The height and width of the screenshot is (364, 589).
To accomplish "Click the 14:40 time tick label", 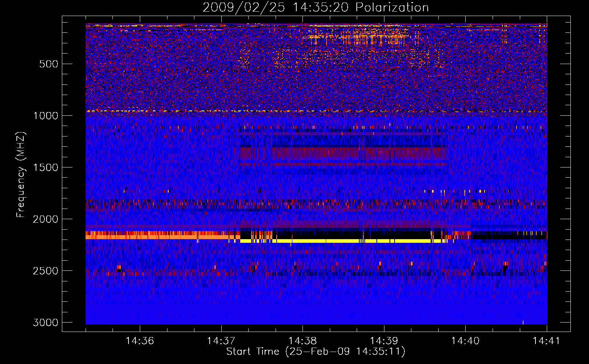I will (466, 341).
